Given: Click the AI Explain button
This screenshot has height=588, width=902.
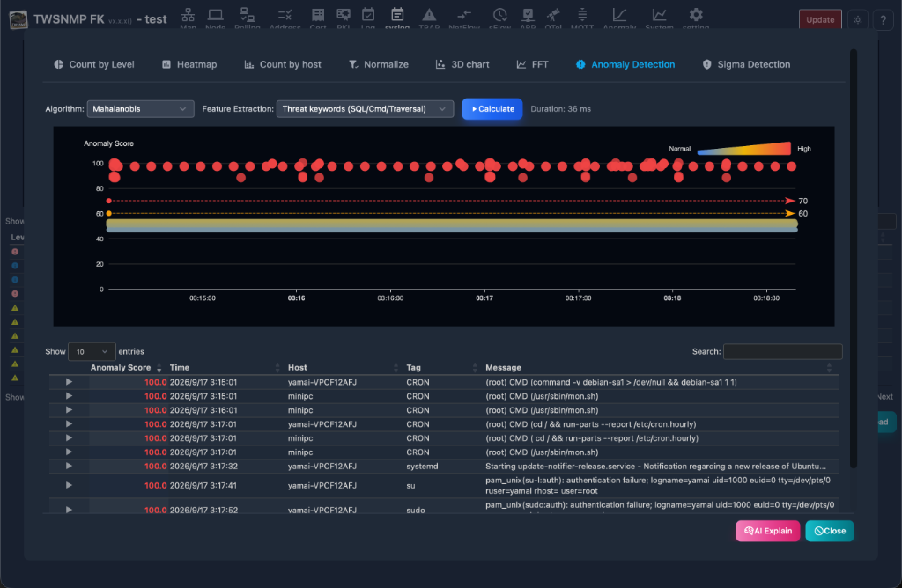Looking at the screenshot, I should 768,531.
